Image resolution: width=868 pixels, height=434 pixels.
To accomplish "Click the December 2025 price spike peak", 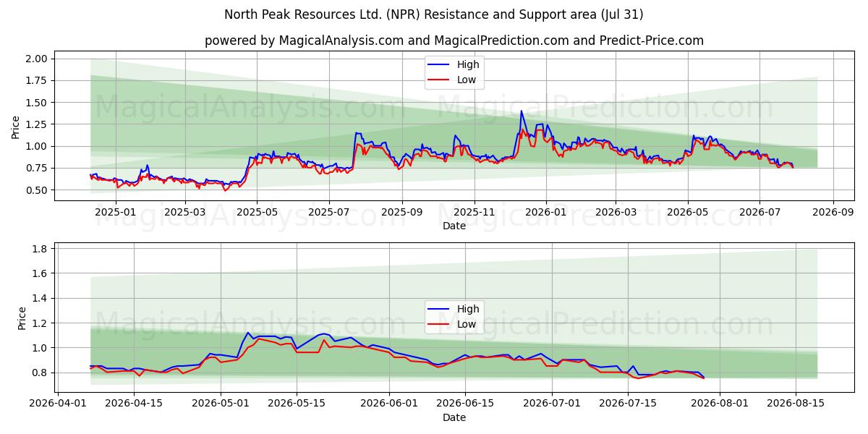I will coord(521,111).
